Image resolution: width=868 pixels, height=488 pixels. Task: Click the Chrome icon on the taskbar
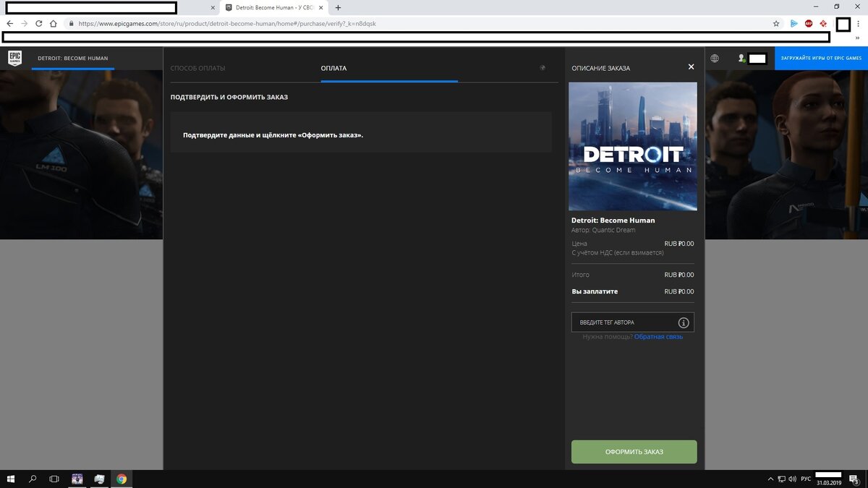(x=122, y=479)
